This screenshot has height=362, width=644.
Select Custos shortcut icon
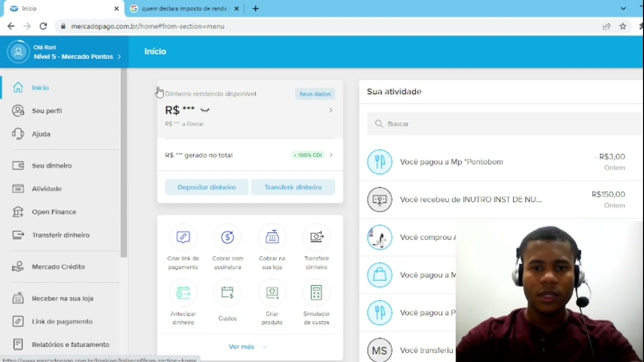[227, 293]
